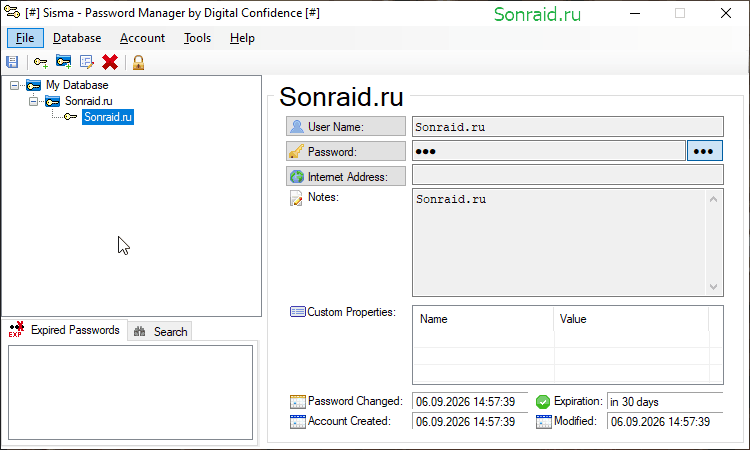
Task: Switch to the Search tab
Action: coord(160,331)
